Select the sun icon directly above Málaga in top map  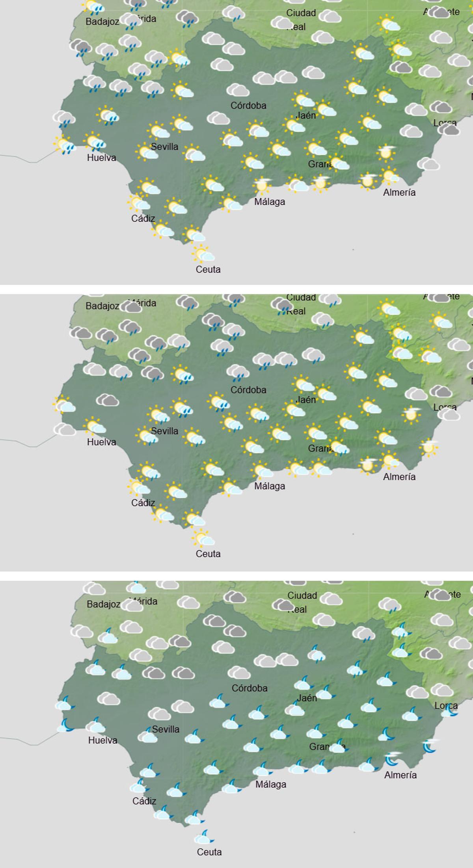pos(261,185)
